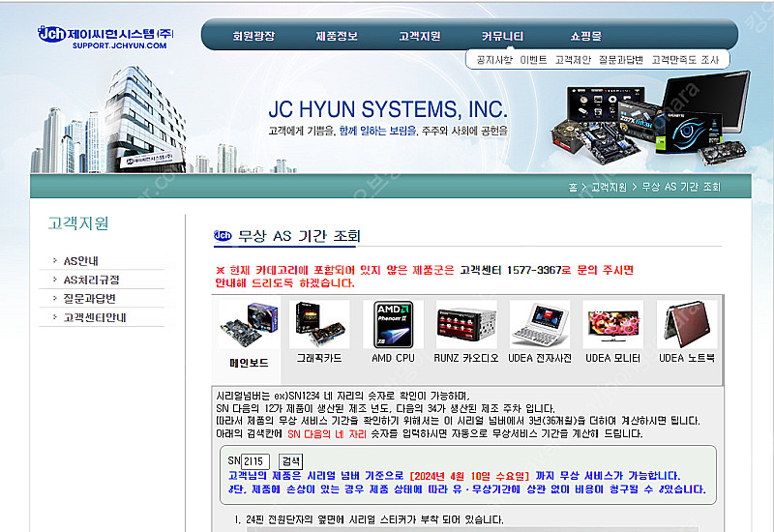This screenshot has width=774, height=532.
Task: Click the product hardware banner image
Action: [x=650, y=119]
